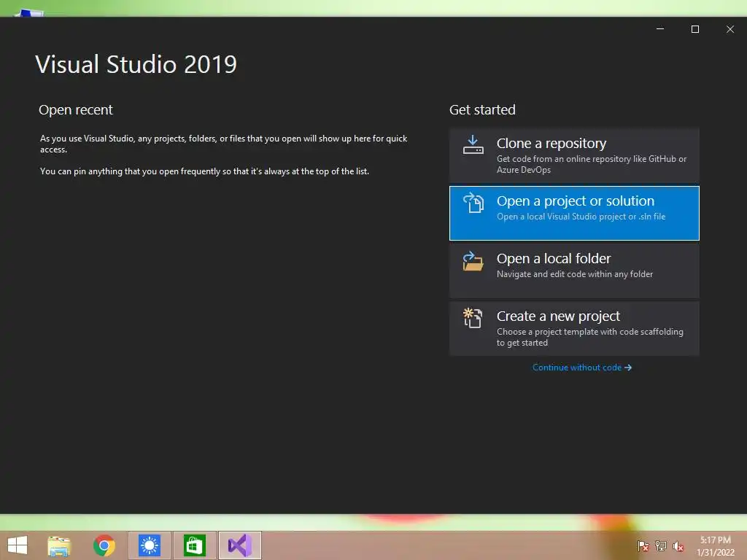Click the Open a local folder icon
Viewport: 747px width, 560px height.
point(473,261)
